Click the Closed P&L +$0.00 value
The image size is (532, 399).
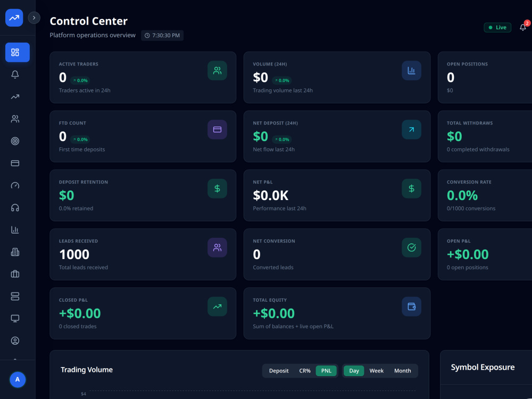coord(80,313)
